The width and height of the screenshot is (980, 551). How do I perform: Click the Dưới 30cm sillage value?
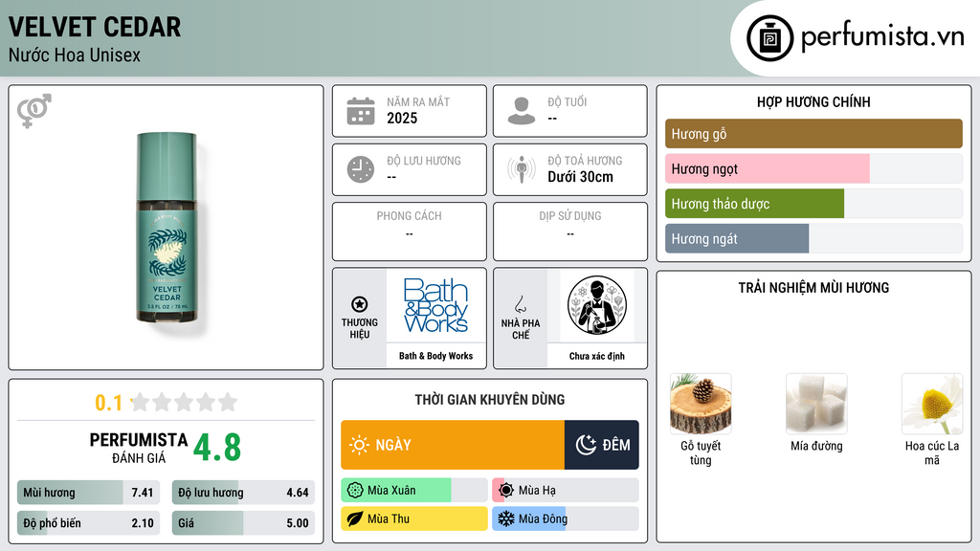[x=581, y=177]
